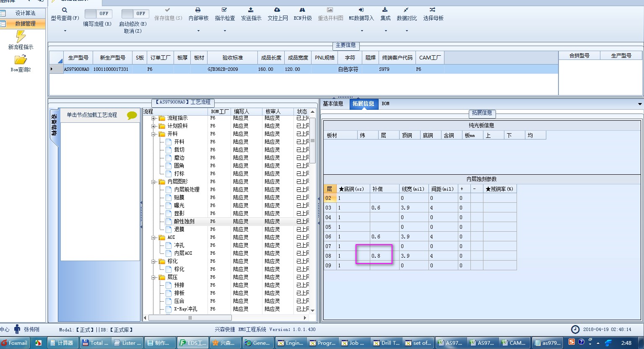The width and height of the screenshot is (644, 349).
Task: Open the dropdown arrow under 型号查询(F)
Action: coord(65,31)
